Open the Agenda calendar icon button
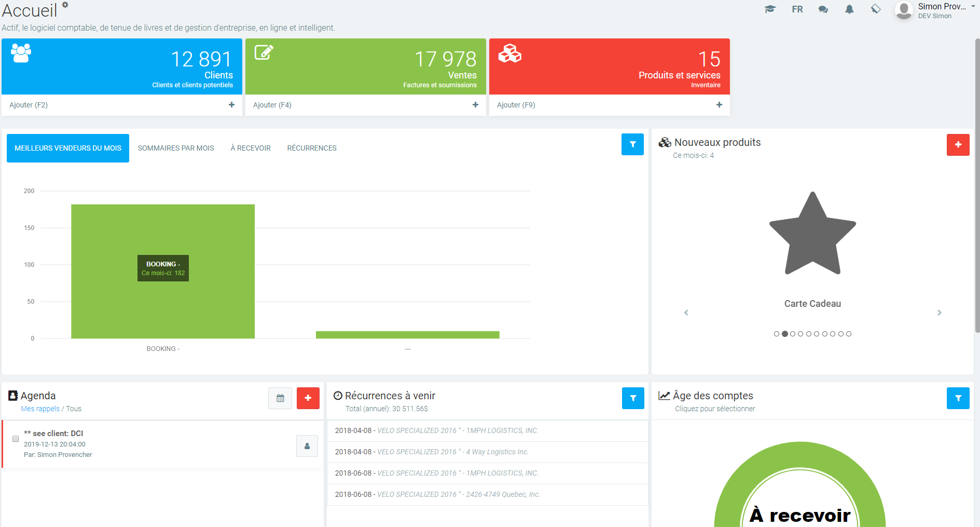Image resolution: width=980 pixels, height=527 pixels. [x=280, y=398]
